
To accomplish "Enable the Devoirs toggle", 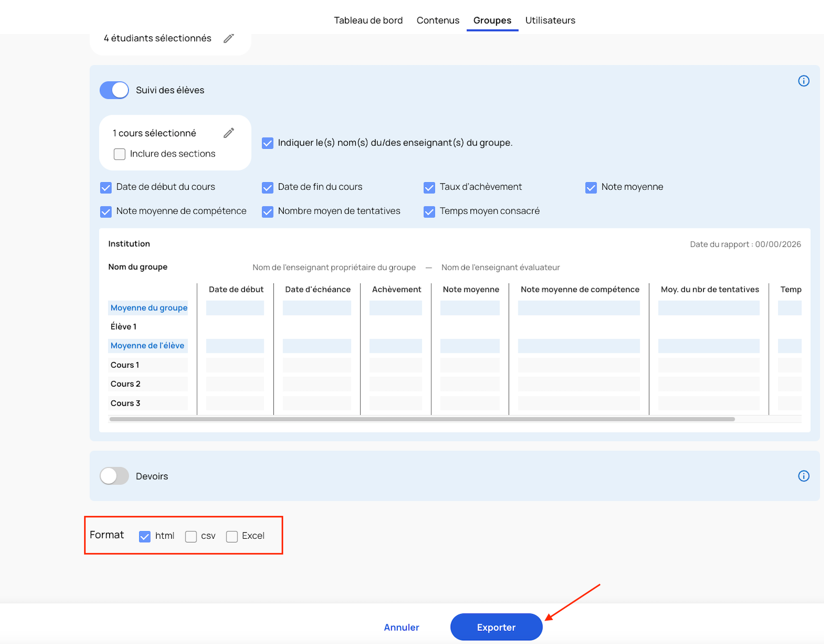I will pyautogui.click(x=114, y=476).
